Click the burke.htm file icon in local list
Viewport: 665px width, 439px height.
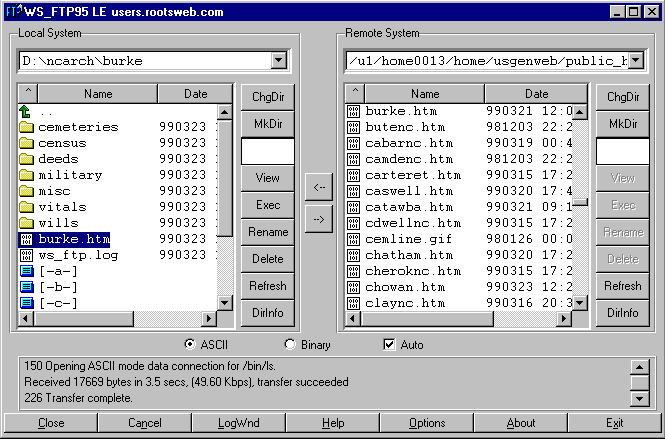tap(27, 239)
